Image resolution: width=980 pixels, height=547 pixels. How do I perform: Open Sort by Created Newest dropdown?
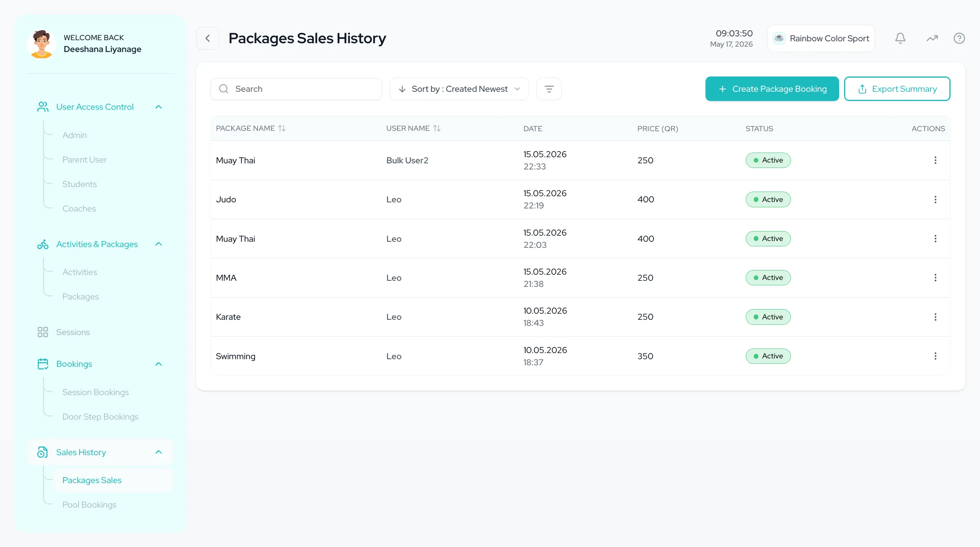(x=459, y=89)
